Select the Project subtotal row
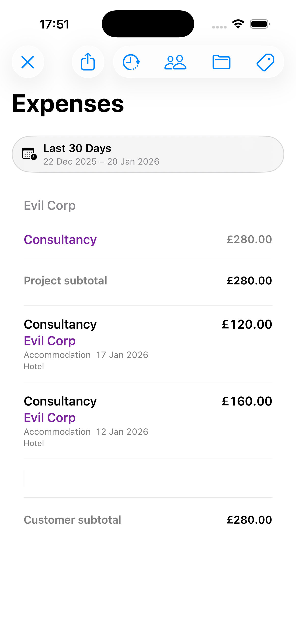The height and width of the screenshot is (644, 296). pyautogui.click(x=148, y=280)
